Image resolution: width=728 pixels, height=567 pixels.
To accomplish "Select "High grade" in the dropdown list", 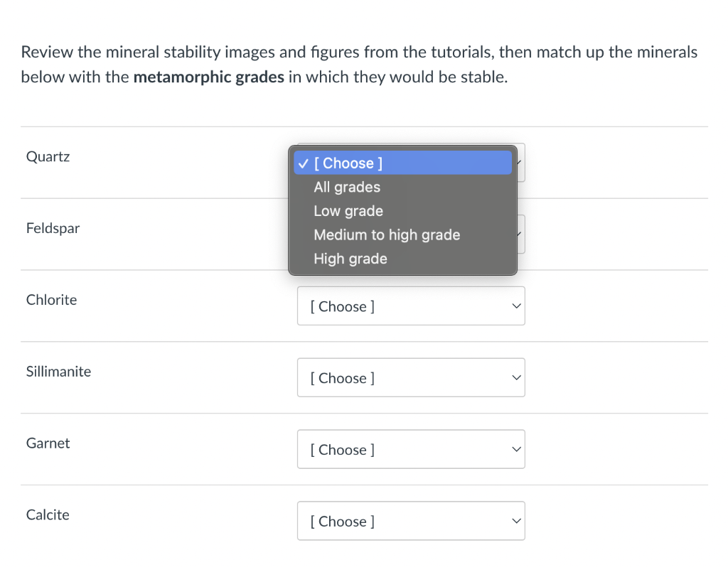I will (350, 259).
